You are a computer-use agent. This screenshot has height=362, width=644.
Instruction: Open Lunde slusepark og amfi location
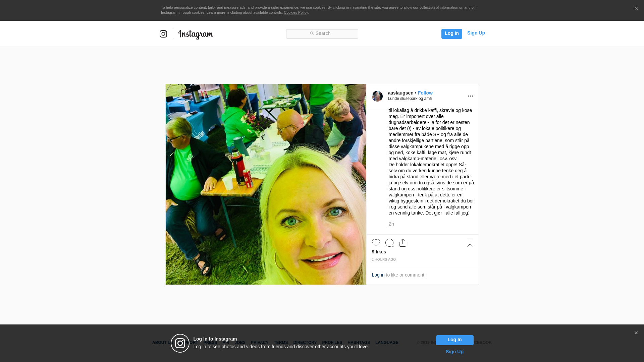pyautogui.click(x=410, y=99)
